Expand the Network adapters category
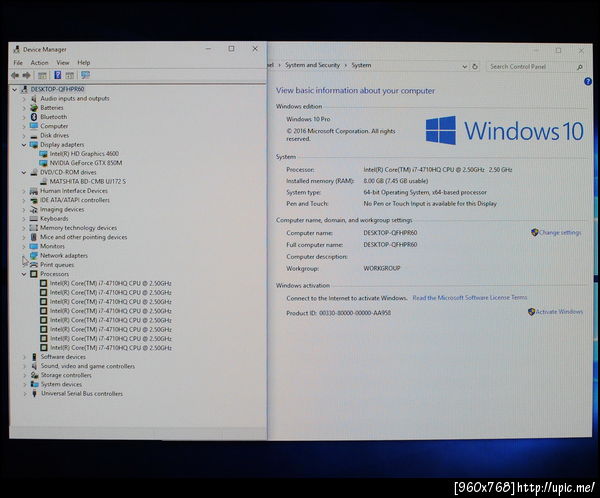 (24, 256)
